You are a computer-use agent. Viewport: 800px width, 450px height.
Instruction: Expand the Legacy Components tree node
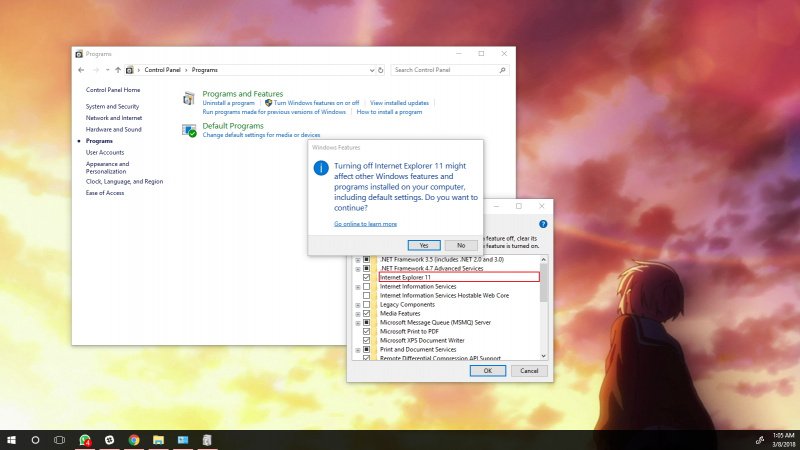(357, 304)
